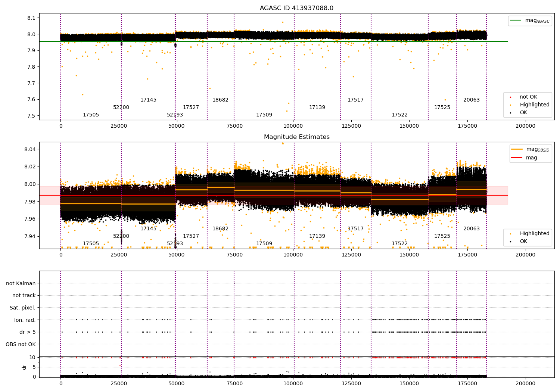Click OBSID label 17509 in the top plot
The height and width of the screenshot is (392, 560).
point(264,115)
